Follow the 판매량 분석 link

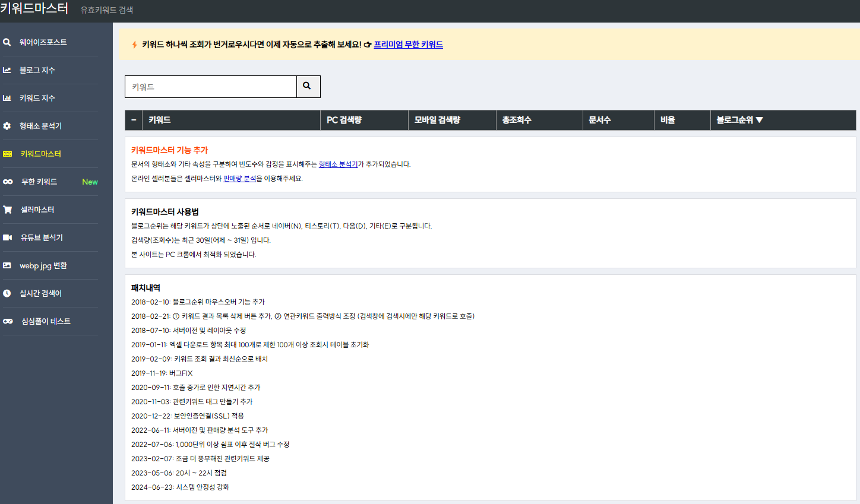(x=241, y=179)
